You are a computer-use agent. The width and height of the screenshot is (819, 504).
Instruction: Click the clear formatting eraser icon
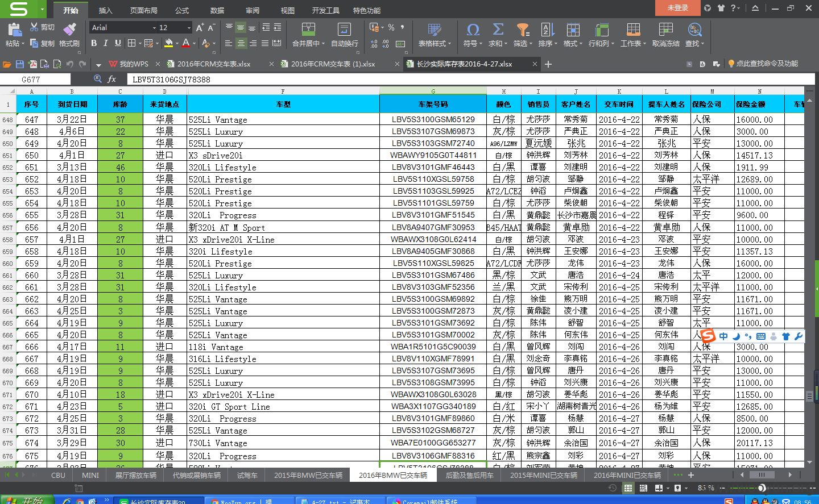pos(205,43)
